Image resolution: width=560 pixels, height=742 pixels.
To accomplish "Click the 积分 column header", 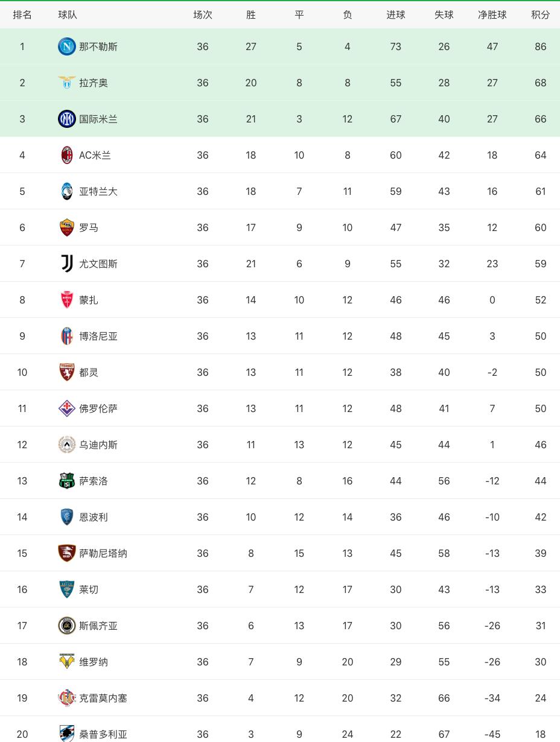I will (540, 14).
